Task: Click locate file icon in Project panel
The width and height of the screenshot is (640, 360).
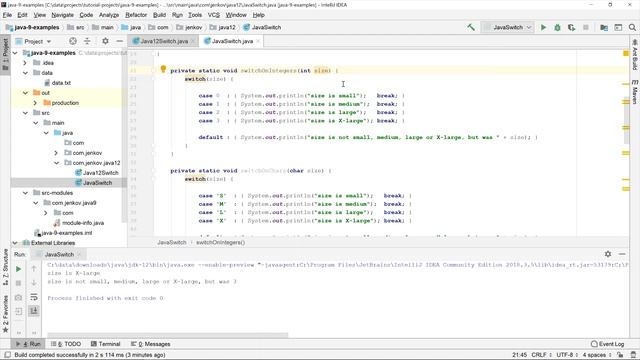Action: 73,41
